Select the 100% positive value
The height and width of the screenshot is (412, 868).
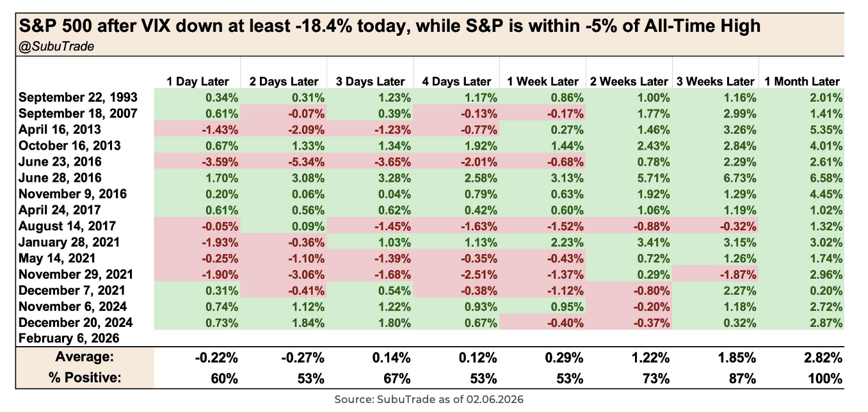(828, 377)
